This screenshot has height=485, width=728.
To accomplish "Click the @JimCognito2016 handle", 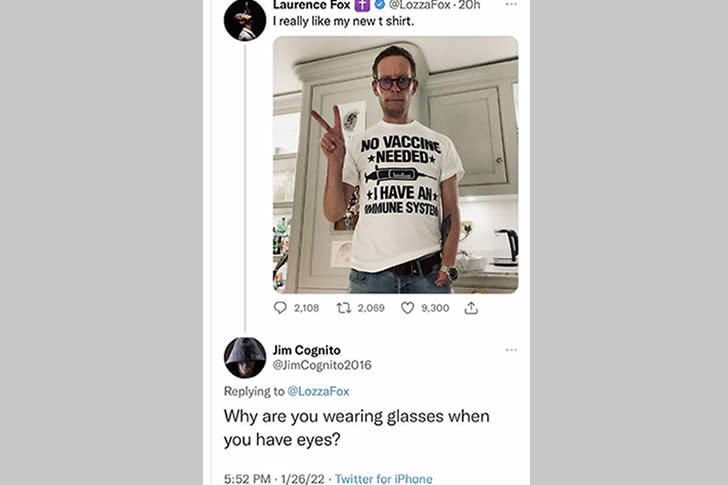I will click(322, 364).
